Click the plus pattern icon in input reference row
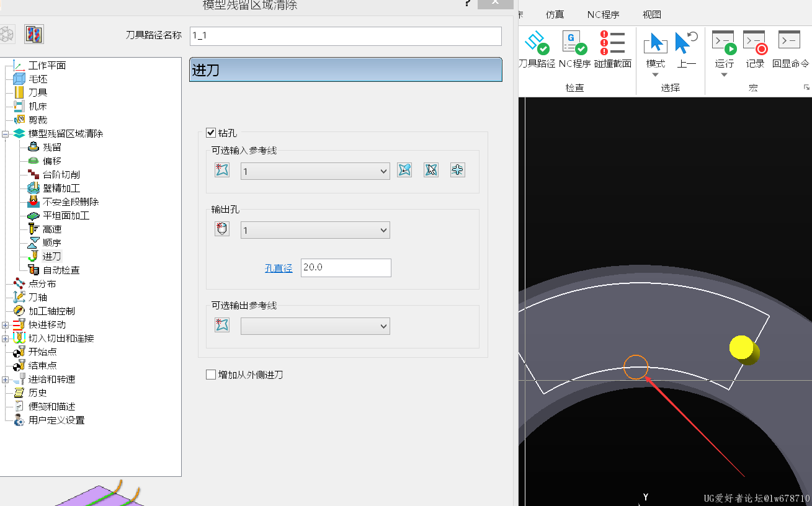 pyautogui.click(x=458, y=170)
